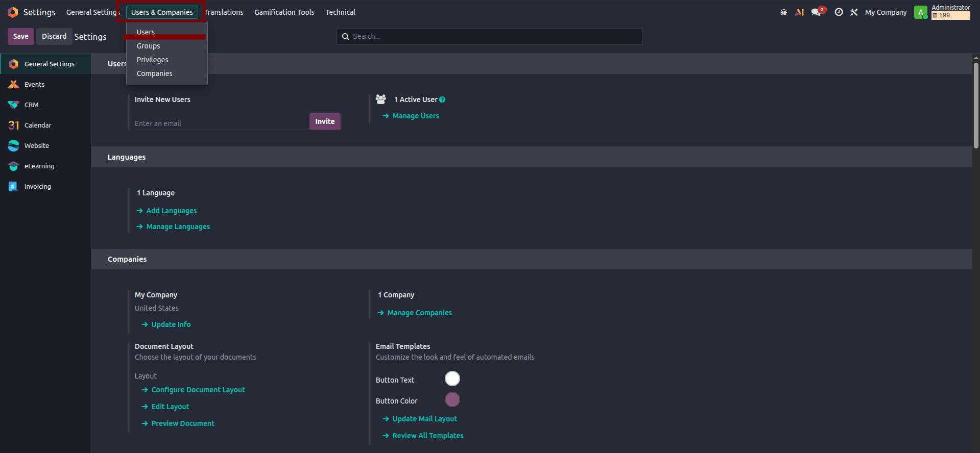Choose Privileges from the dropdown

point(167,60)
